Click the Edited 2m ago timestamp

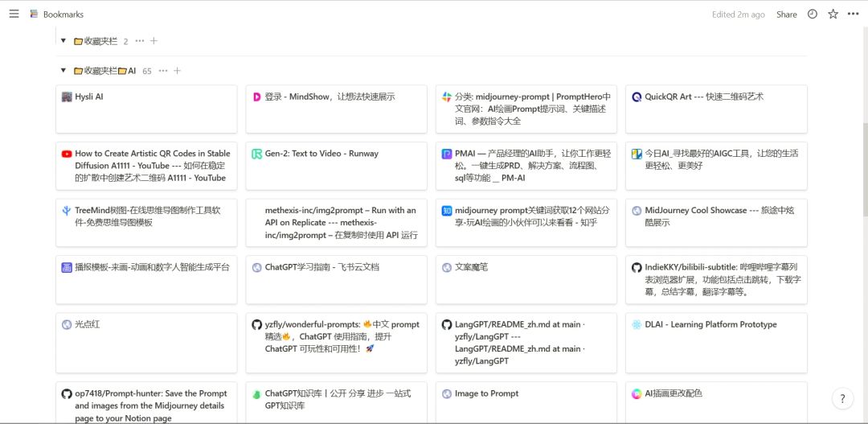(739, 14)
